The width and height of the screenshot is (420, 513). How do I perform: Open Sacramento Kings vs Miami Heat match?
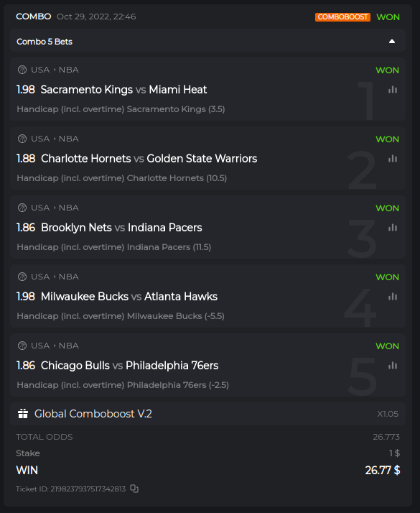pyautogui.click(x=123, y=90)
